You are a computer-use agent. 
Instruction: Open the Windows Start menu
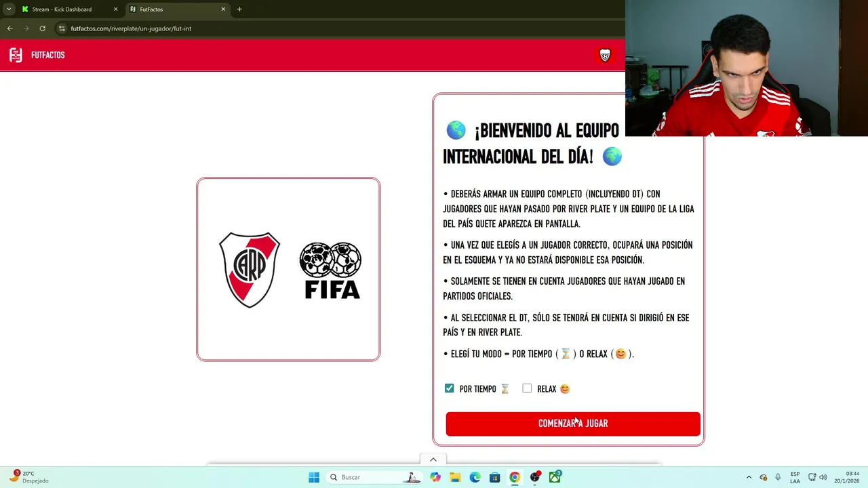[314, 477]
